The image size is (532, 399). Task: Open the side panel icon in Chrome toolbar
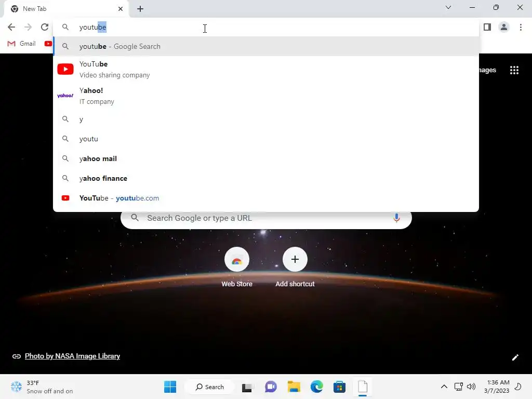(x=487, y=27)
